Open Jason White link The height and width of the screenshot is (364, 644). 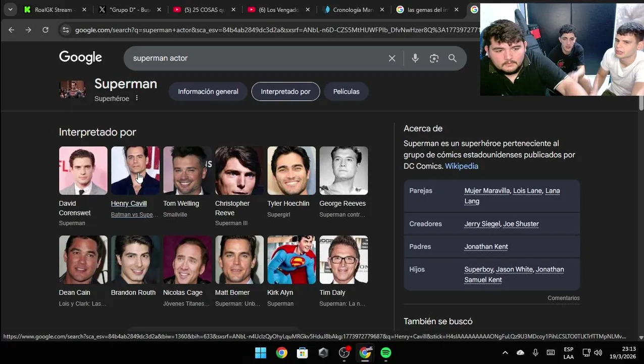click(x=514, y=269)
